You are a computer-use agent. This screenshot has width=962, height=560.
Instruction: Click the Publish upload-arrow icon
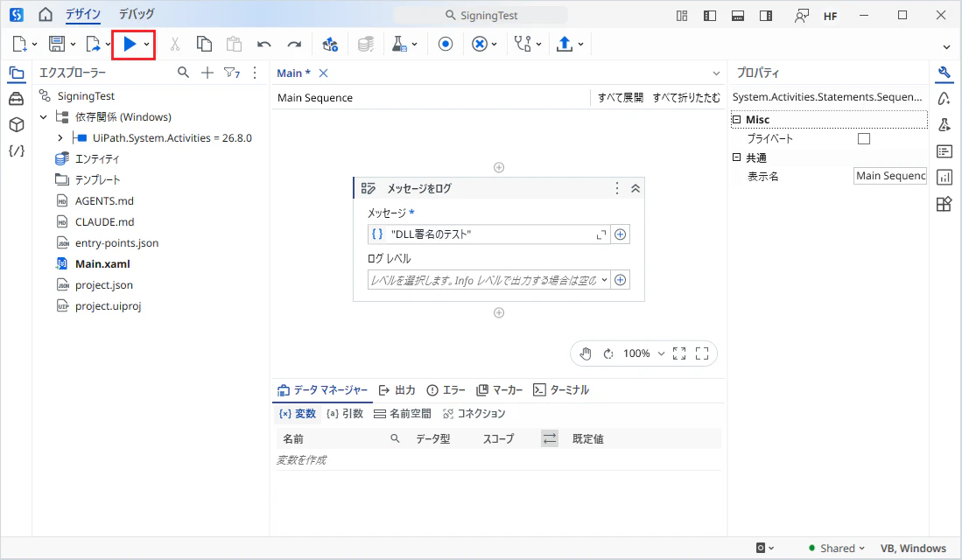click(x=565, y=44)
